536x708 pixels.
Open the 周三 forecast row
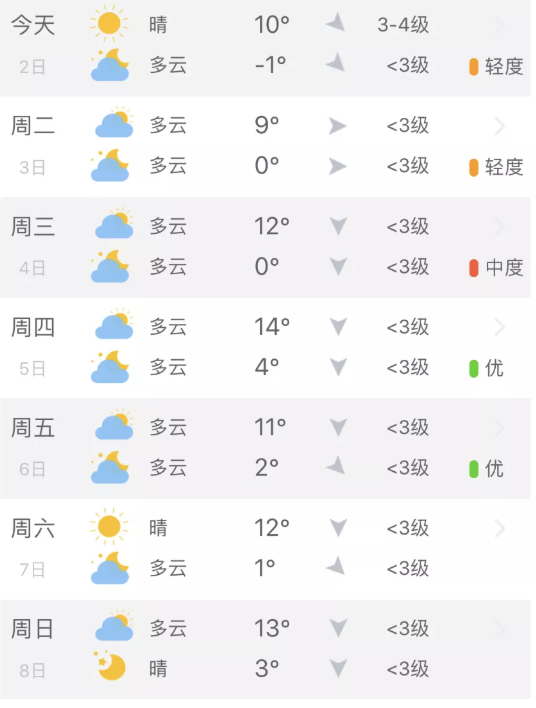coord(265,247)
